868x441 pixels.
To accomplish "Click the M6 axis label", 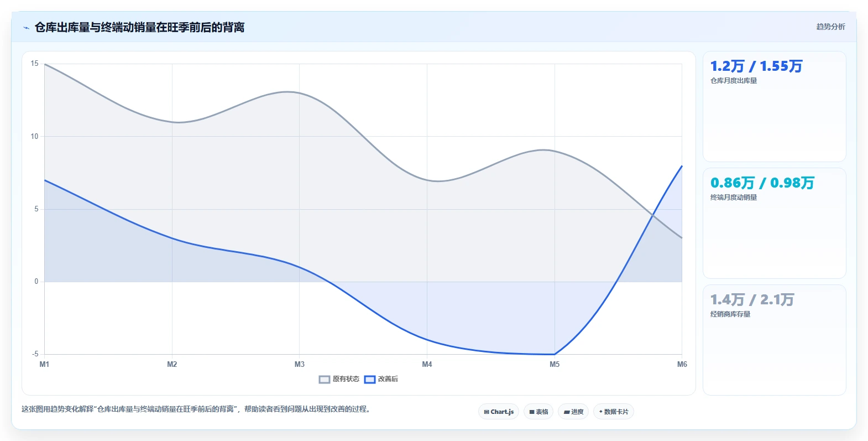I will pos(682,364).
